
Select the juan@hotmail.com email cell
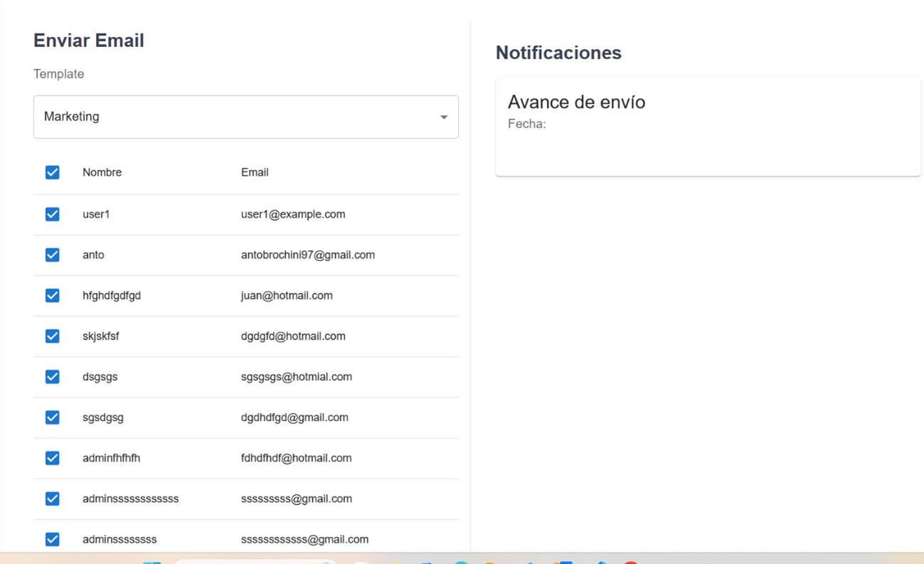click(287, 295)
